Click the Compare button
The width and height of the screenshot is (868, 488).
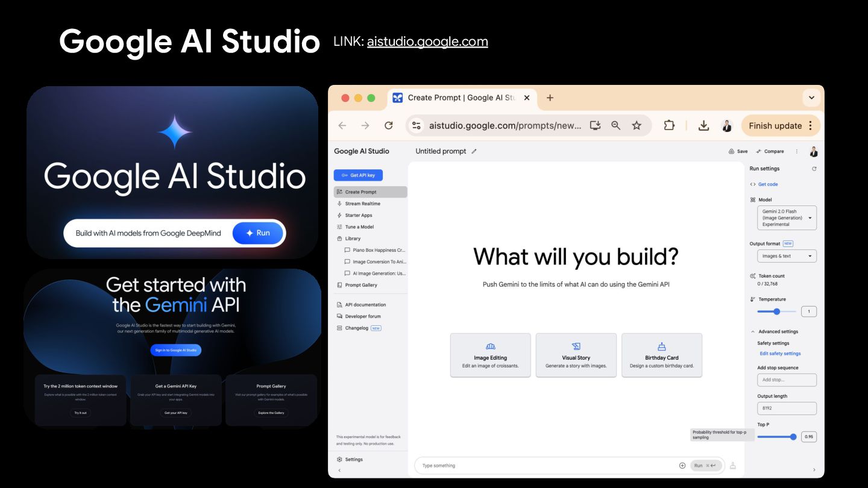coord(770,151)
